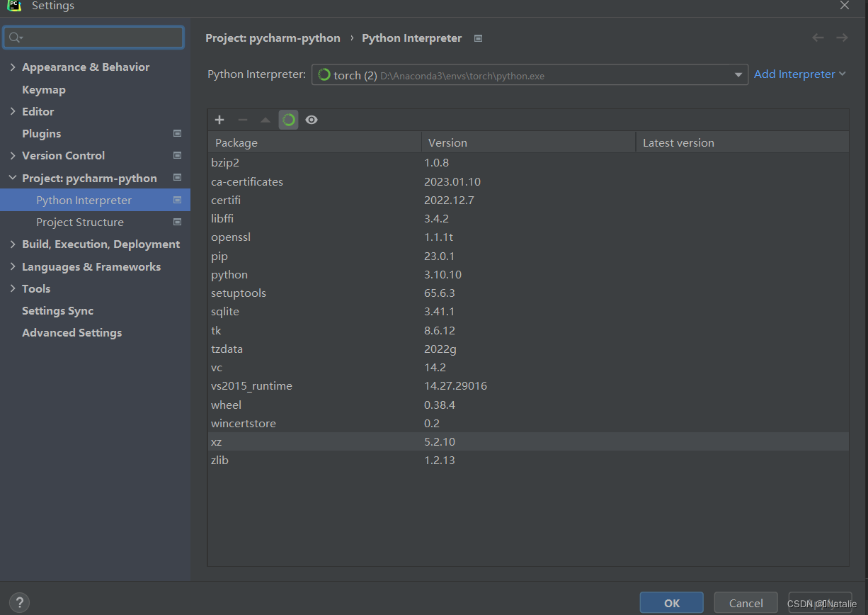The width and height of the screenshot is (868, 615).
Task: Click the Project: pycharm-python breadcrumb
Action: [x=273, y=38]
